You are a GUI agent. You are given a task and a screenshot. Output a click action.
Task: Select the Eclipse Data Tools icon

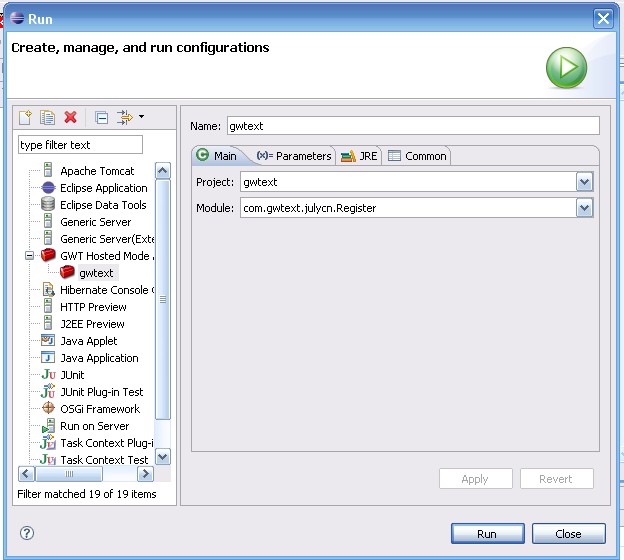[48, 204]
